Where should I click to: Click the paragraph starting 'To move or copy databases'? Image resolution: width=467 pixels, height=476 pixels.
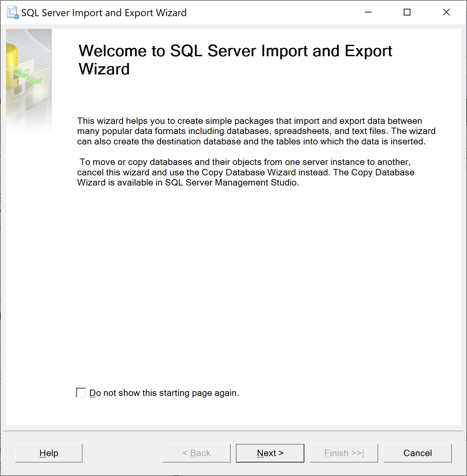click(246, 172)
